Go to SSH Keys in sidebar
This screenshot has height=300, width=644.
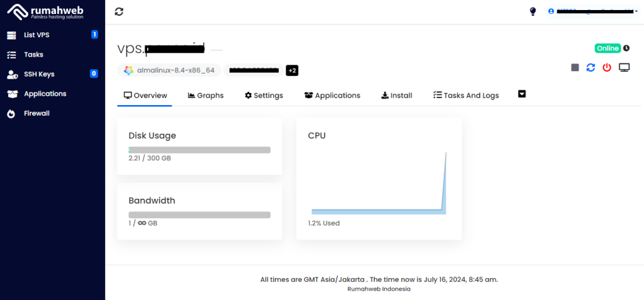click(x=39, y=74)
